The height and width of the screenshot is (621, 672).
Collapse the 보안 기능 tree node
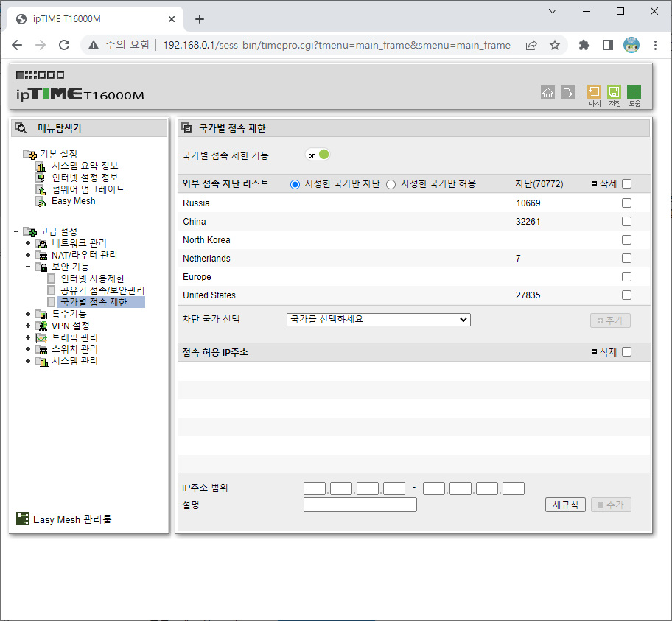coord(28,267)
